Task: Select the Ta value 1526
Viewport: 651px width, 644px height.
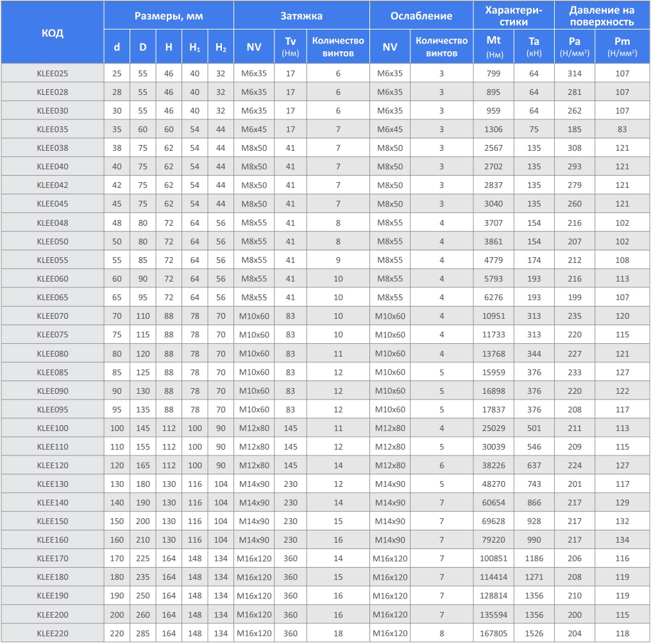Action: click(534, 634)
